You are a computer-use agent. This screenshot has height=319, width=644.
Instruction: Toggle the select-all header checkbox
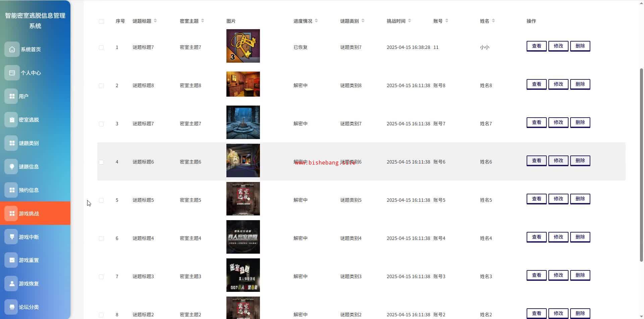coord(101,21)
